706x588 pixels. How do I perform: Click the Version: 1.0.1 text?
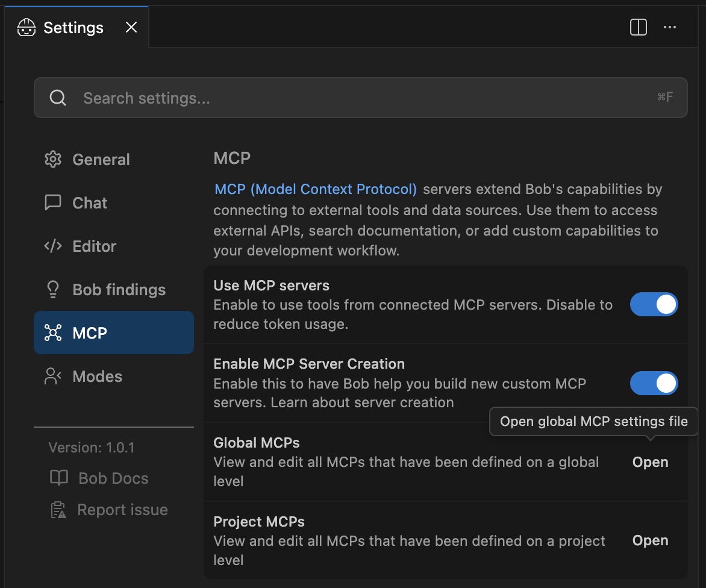92,448
